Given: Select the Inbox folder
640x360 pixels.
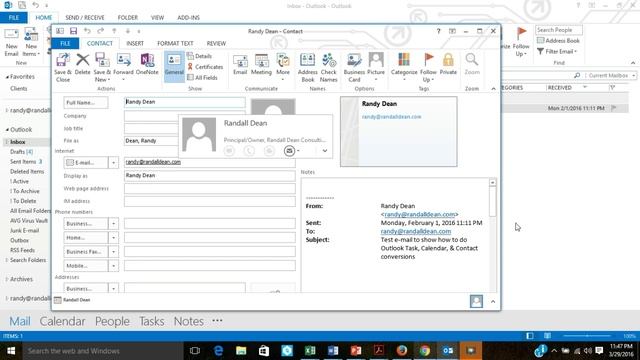Looking at the screenshot, I should coord(18,142).
